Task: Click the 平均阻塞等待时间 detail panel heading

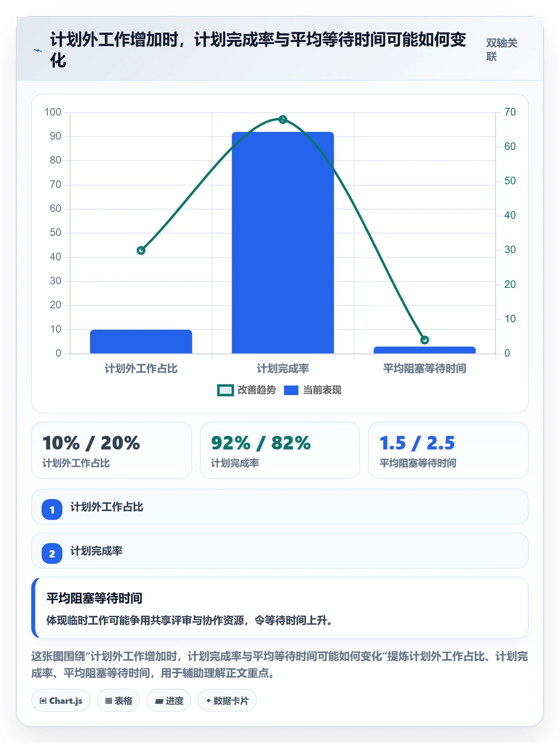Action: [x=94, y=598]
